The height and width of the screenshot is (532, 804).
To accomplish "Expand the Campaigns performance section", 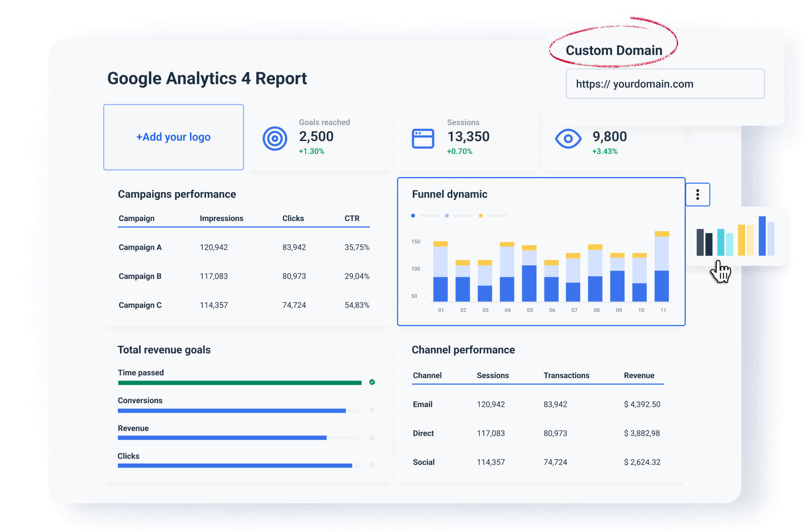I will (177, 194).
